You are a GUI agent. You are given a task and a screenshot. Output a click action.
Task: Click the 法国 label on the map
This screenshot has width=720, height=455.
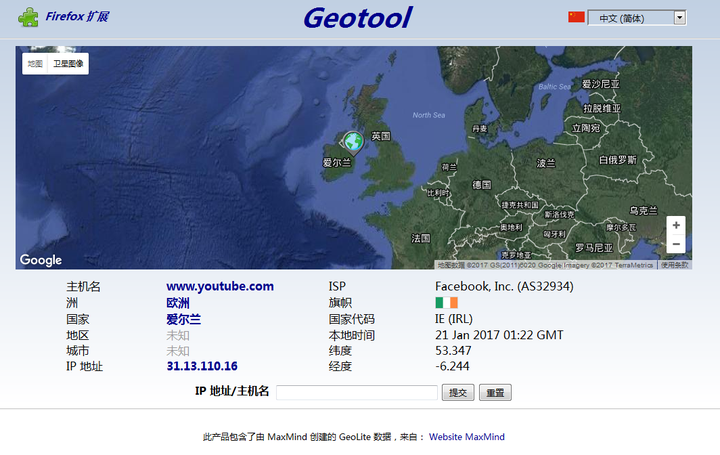coord(421,238)
